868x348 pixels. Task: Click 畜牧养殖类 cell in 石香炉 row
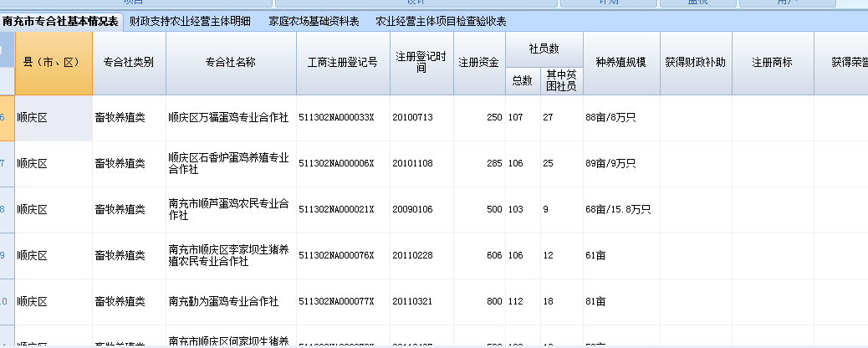pyautogui.click(x=129, y=163)
